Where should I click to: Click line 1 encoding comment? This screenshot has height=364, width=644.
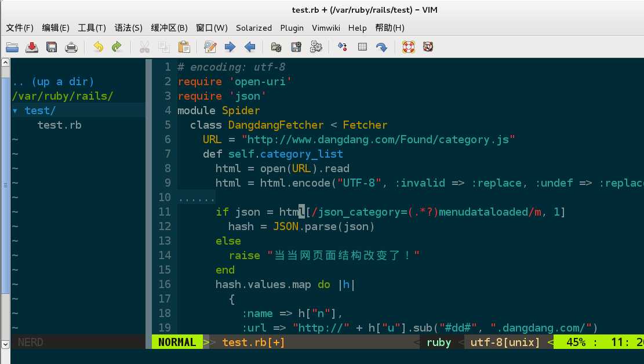232,67
